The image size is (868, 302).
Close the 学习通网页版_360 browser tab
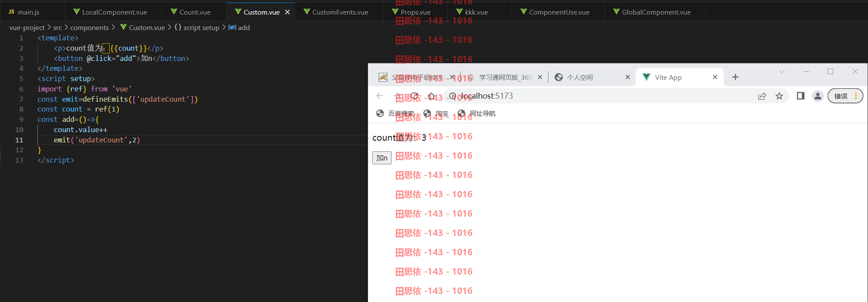point(540,77)
